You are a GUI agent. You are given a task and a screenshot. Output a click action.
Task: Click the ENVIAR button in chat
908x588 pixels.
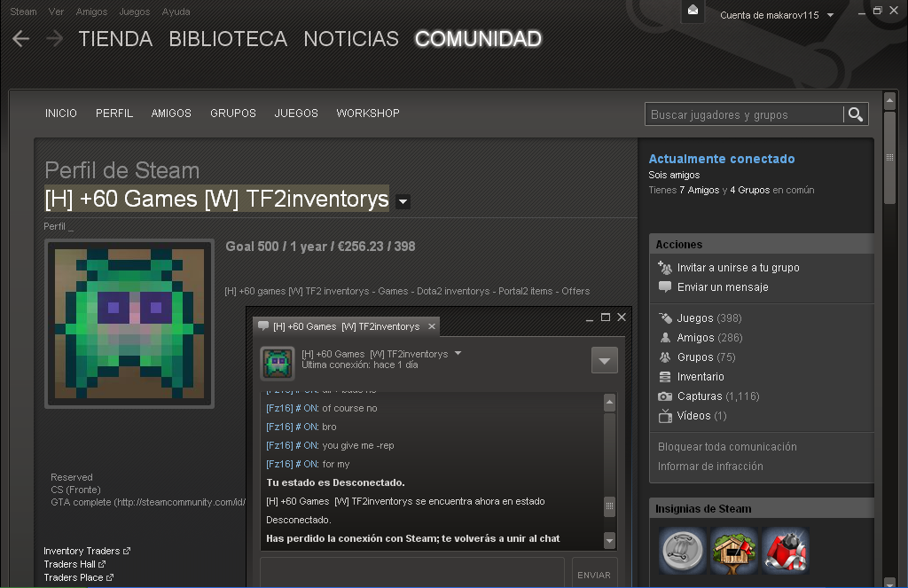594,573
